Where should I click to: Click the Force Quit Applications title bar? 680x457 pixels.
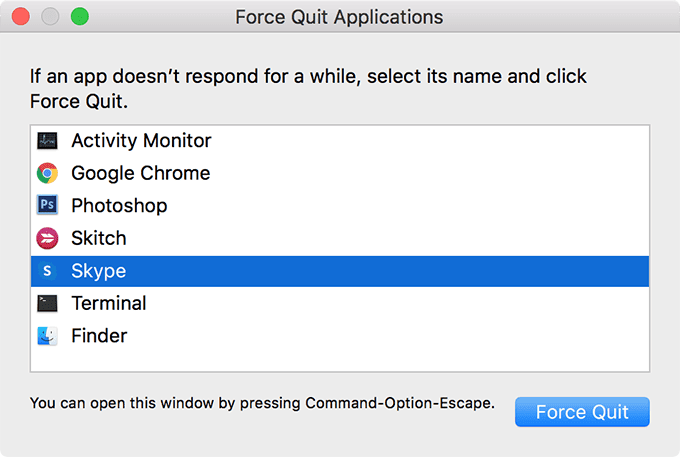[x=339, y=17]
